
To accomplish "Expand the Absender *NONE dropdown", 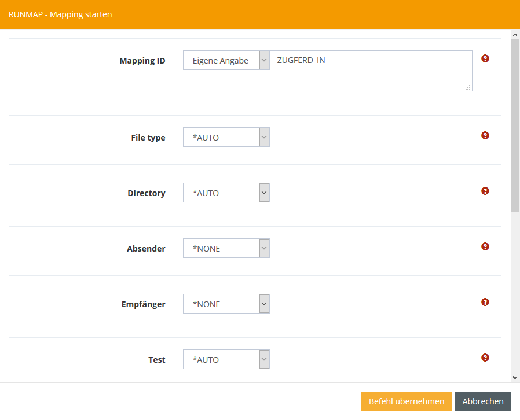I will (226, 249).
